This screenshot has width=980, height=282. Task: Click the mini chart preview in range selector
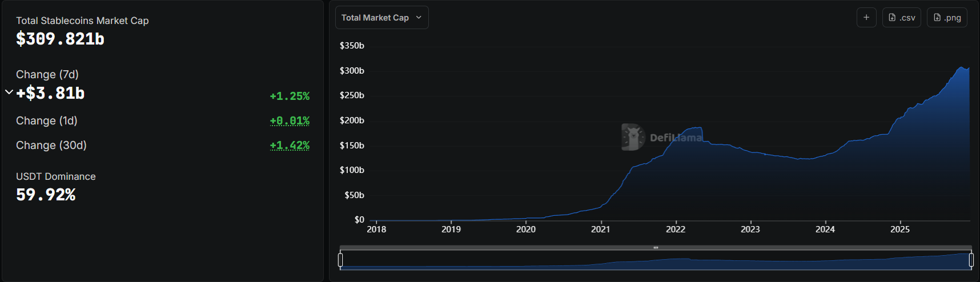[x=656, y=263]
